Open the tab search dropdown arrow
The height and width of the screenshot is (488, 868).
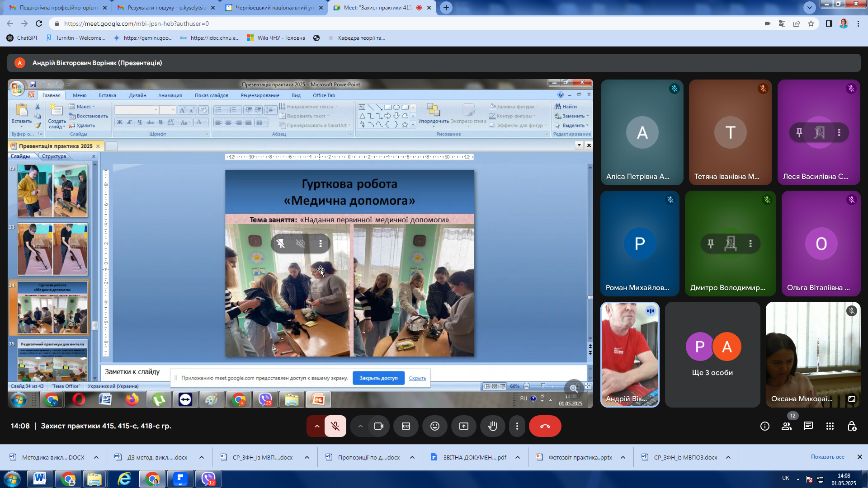point(810,8)
